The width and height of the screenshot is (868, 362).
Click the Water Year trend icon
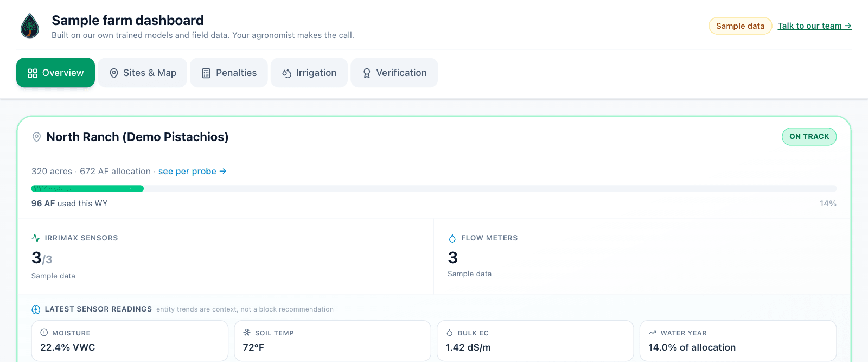(x=652, y=333)
